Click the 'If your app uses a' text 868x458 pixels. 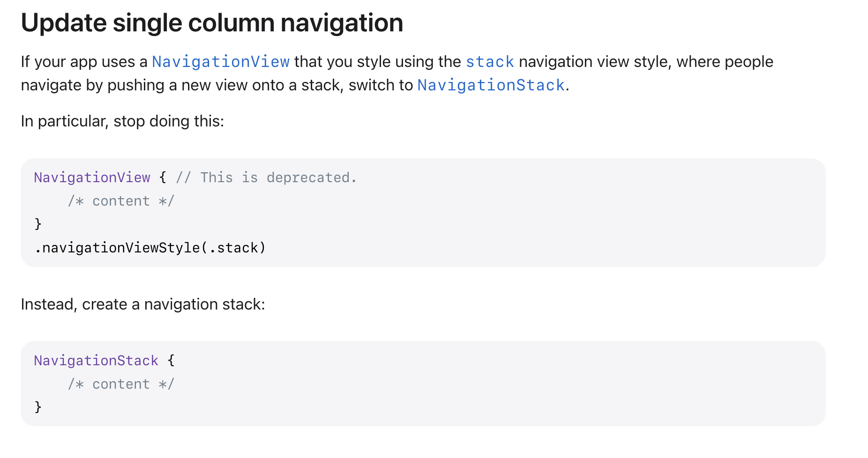pyautogui.click(x=84, y=62)
